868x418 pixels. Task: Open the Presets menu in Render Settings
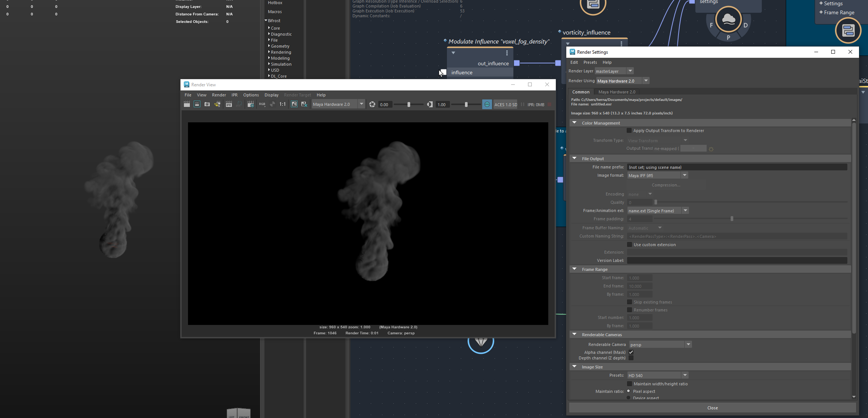pyautogui.click(x=590, y=62)
